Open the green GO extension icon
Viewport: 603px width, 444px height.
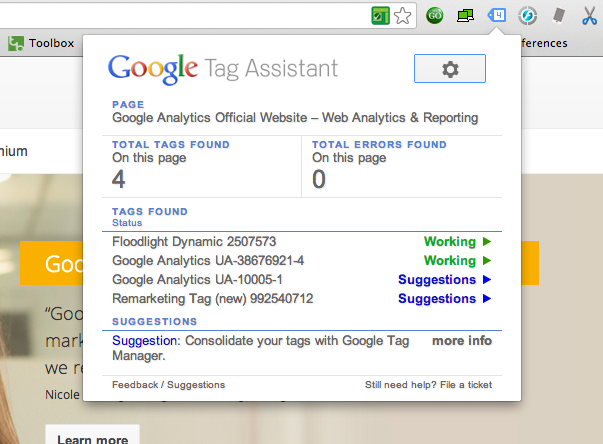coord(435,16)
